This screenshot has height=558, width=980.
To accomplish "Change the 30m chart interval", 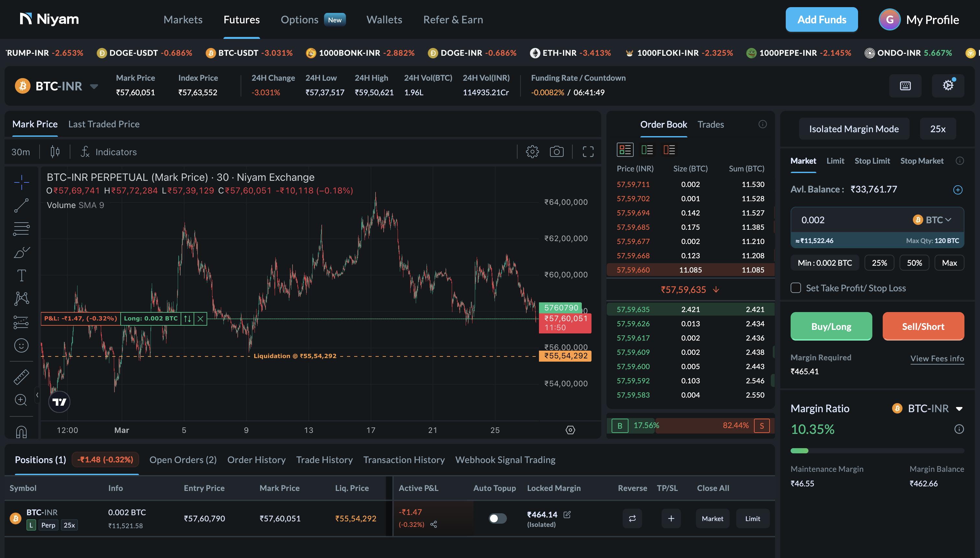I will (x=21, y=152).
